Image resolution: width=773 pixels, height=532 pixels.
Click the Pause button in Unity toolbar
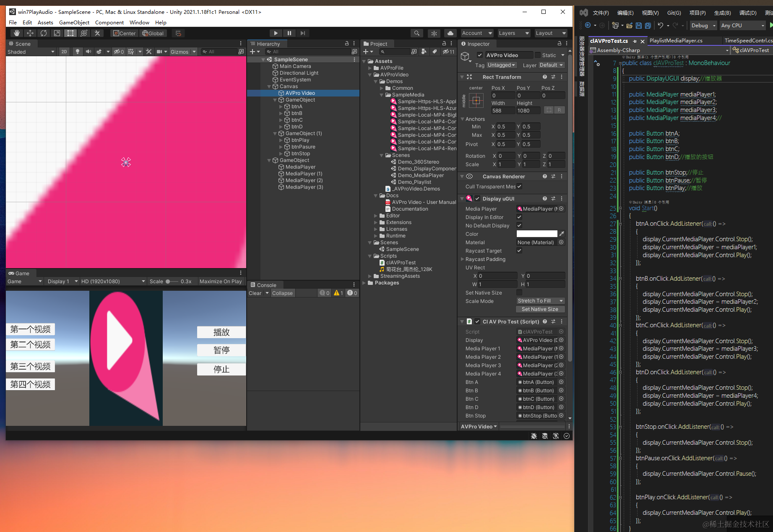point(289,33)
